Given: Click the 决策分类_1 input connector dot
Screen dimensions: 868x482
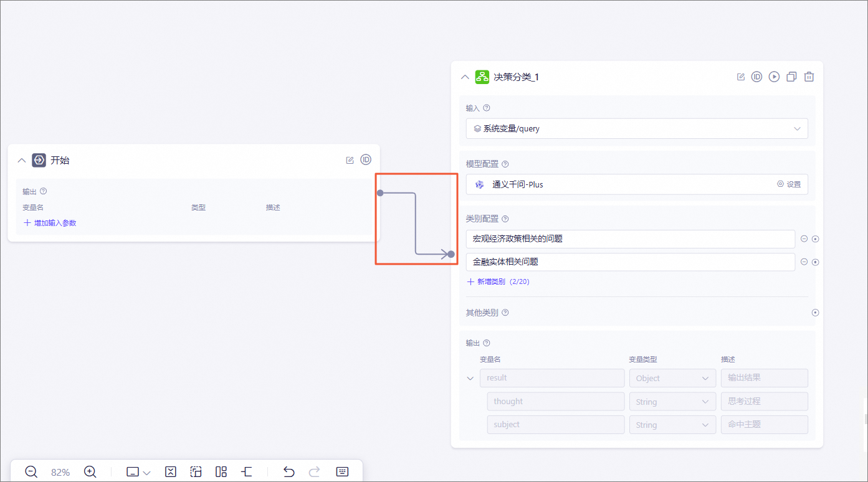Looking at the screenshot, I should [x=451, y=254].
